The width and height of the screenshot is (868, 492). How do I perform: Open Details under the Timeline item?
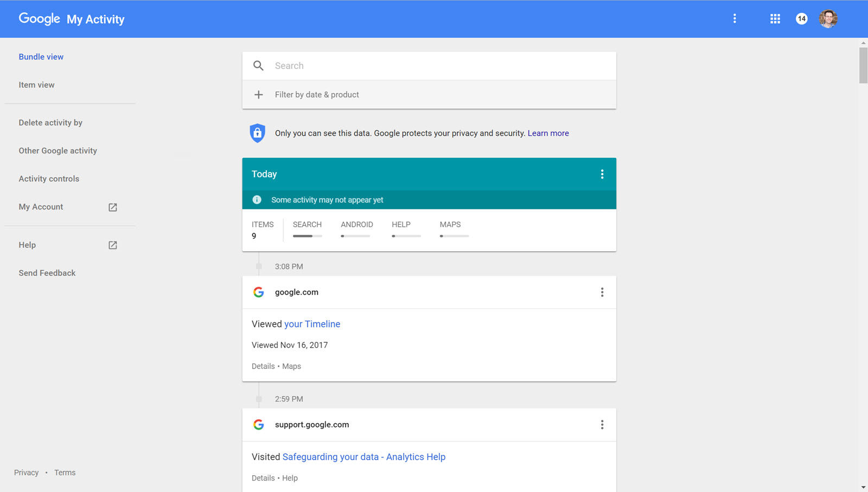(x=263, y=366)
